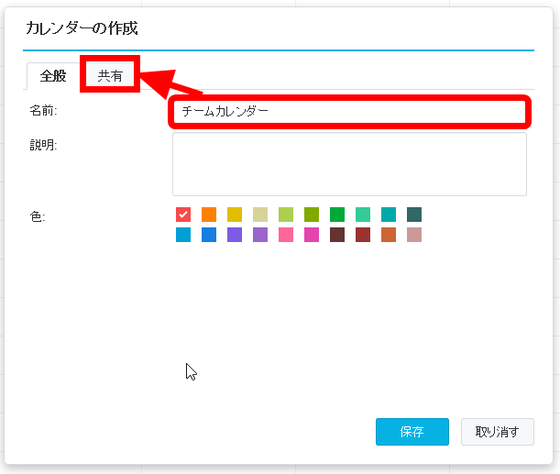Screen dimensions: 560x474
Task: Select the 全般 tab
Action: tap(53, 76)
